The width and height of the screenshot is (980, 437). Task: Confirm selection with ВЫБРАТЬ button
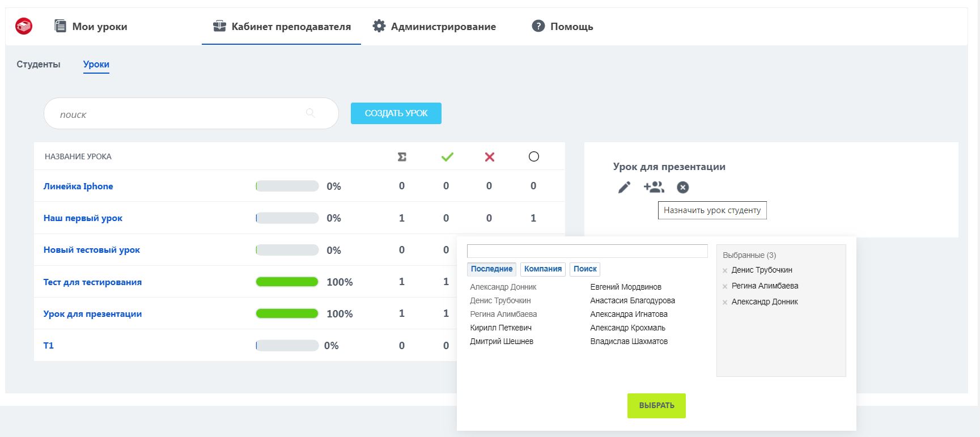[656, 406]
